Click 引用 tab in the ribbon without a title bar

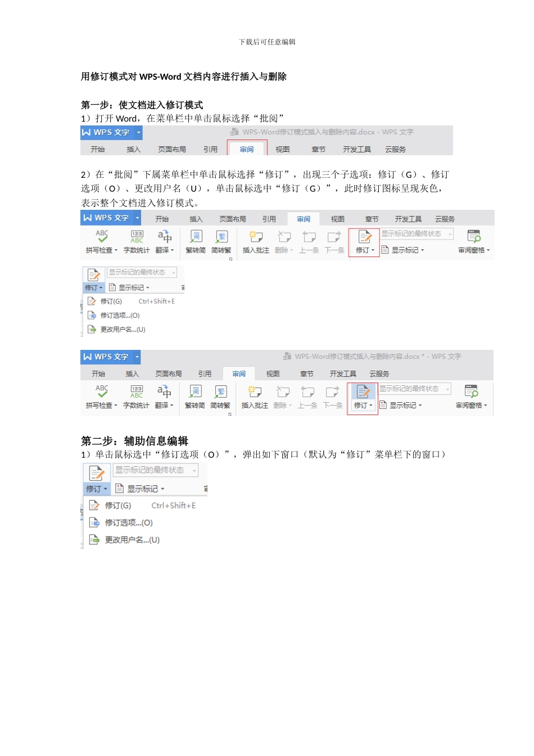tap(269, 219)
